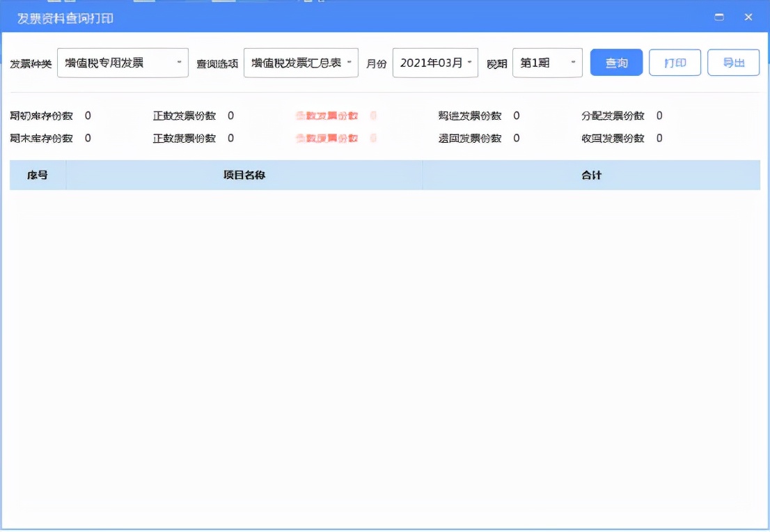This screenshot has height=532, width=770.
Task: Click the 项目名称 column header
Action: [244, 174]
